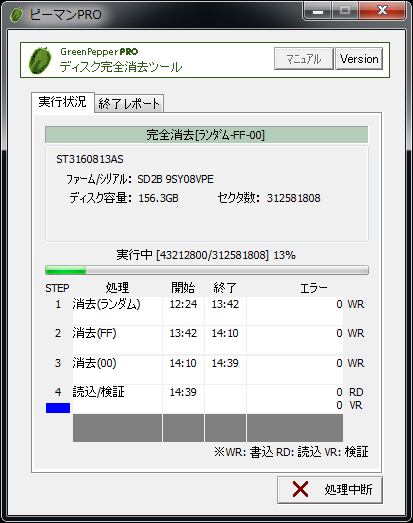Click the blue current-step indicator
The image size is (413, 523).
[58, 408]
